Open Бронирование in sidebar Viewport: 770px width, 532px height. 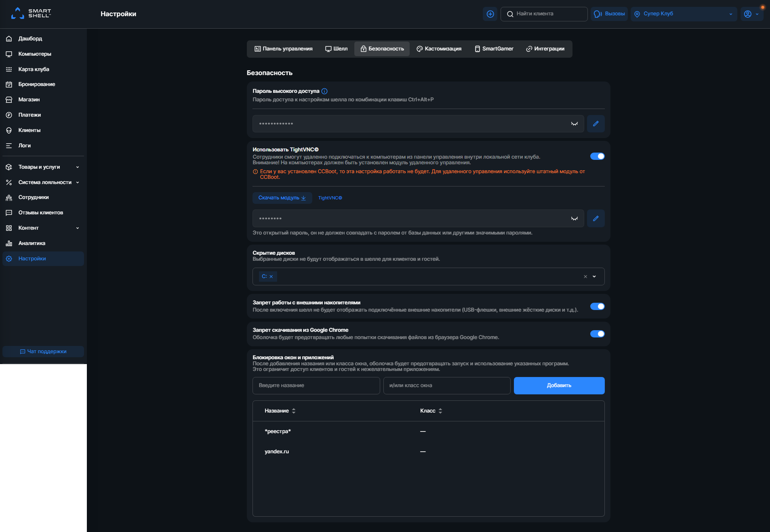click(x=43, y=84)
